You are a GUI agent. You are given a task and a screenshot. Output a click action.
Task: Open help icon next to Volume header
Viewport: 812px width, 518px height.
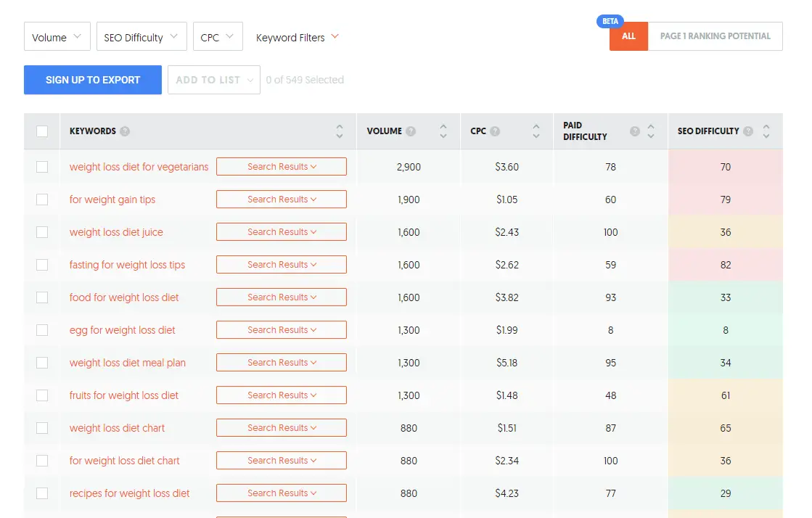(411, 131)
